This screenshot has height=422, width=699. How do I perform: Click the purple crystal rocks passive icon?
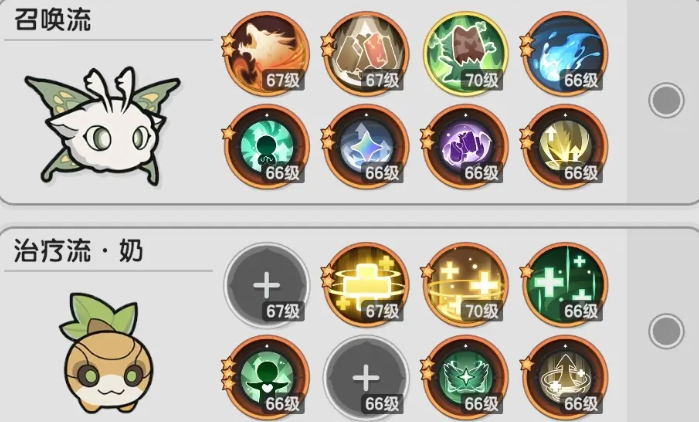(465, 147)
